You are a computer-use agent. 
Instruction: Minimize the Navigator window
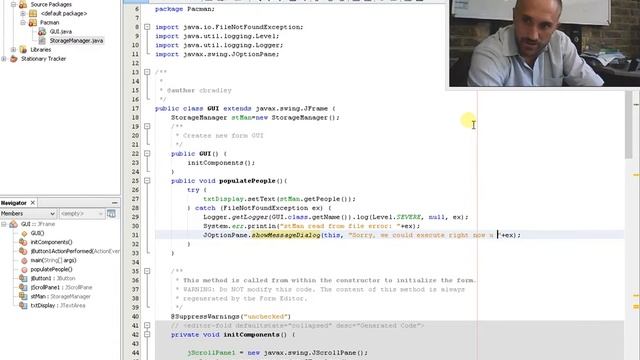[115, 203]
